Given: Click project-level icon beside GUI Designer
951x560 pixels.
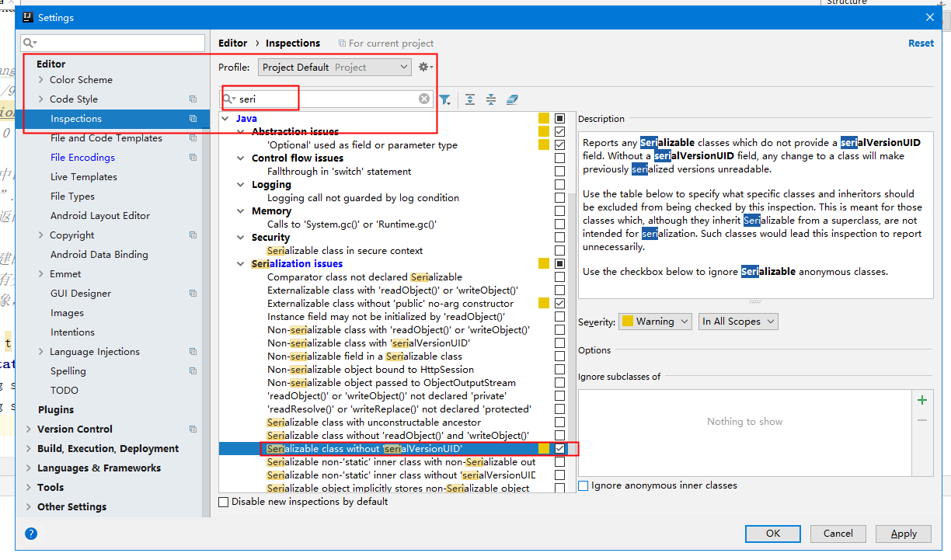Looking at the screenshot, I should (x=193, y=294).
